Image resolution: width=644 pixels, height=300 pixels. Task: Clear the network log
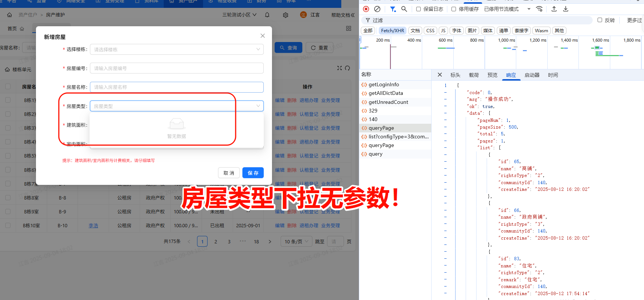click(377, 9)
